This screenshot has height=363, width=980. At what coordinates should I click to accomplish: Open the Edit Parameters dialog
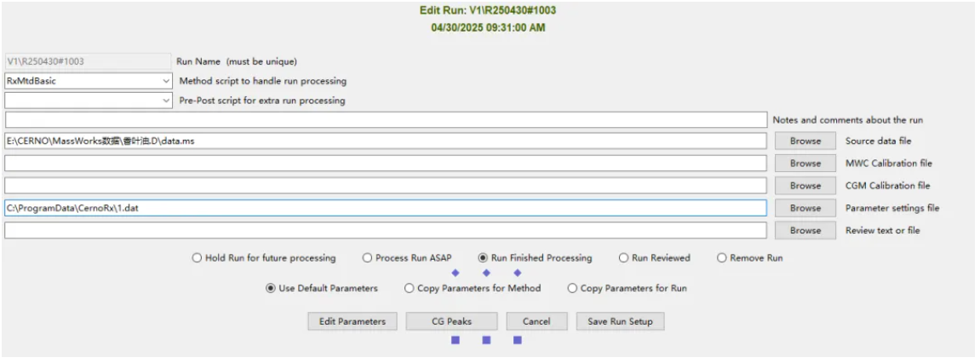(x=352, y=321)
